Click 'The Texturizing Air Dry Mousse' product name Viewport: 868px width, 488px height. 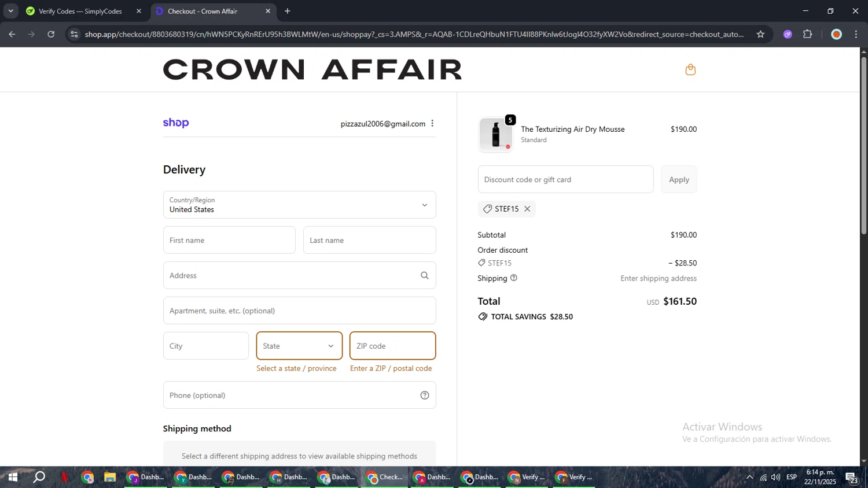[x=573, y=129]
